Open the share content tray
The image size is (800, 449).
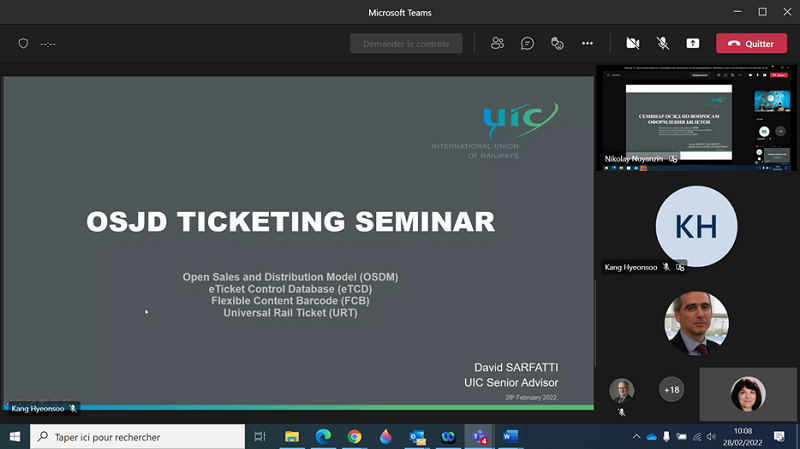pyautogui.click(x=692, y=44)
